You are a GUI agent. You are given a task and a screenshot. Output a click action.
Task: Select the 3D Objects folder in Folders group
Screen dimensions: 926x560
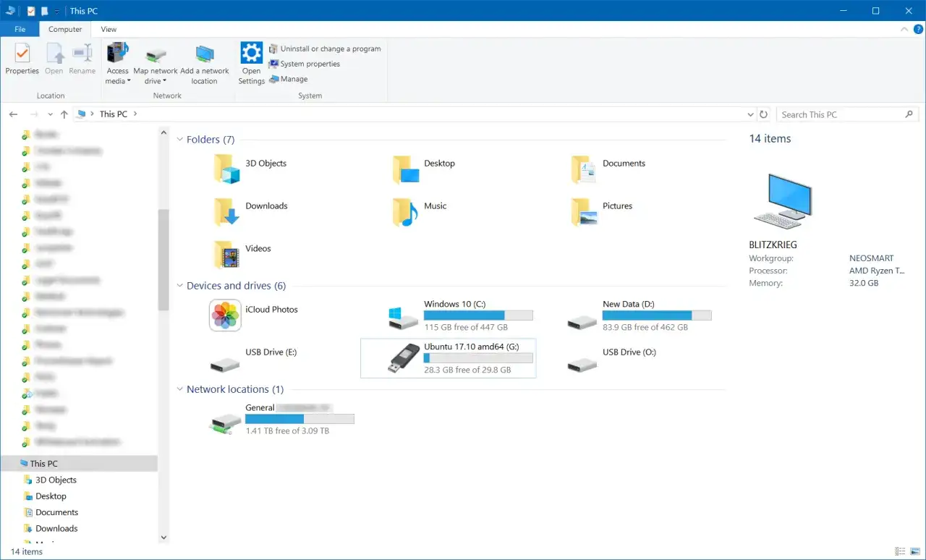click(x=226, y=169)
